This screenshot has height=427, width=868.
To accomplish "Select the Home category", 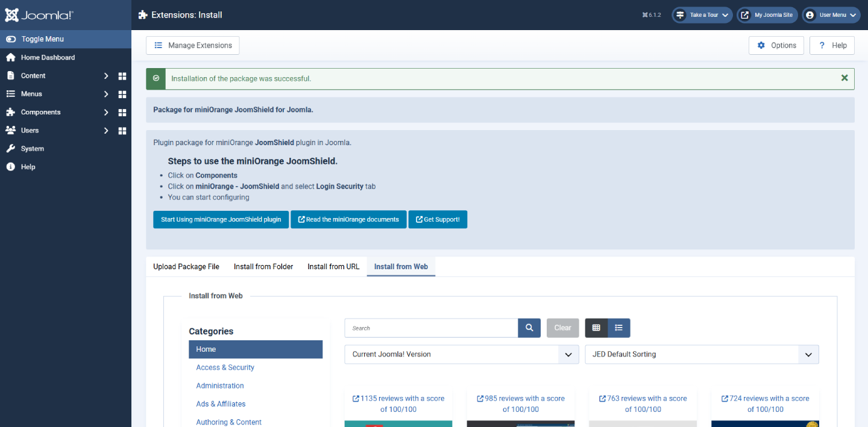I will (x=256, y=349).
